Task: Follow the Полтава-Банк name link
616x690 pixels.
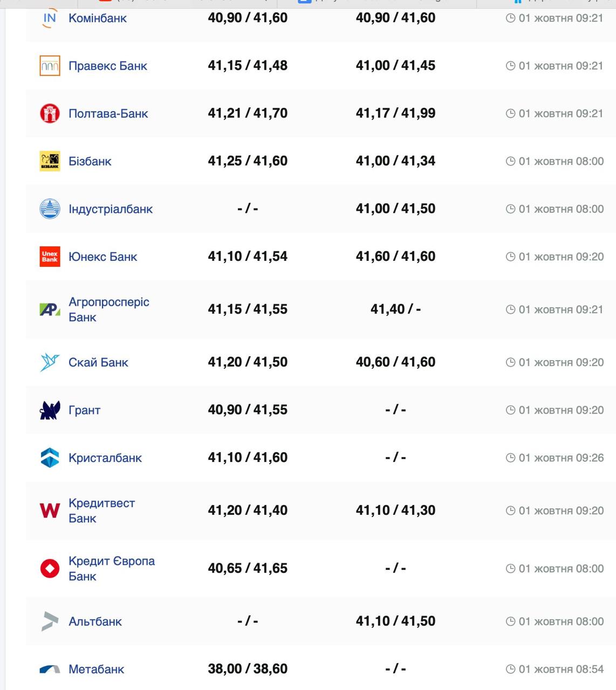Action: click(x=108, y=114)
